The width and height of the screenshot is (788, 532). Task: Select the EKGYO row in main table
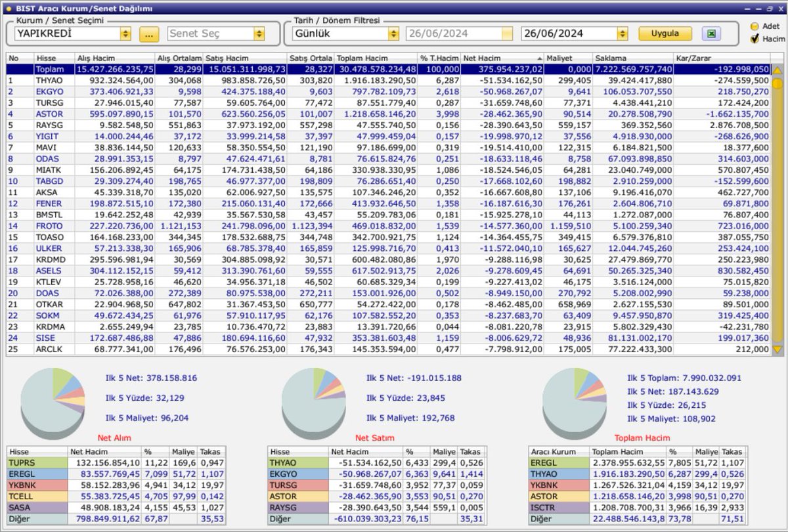tap(388, 91)
